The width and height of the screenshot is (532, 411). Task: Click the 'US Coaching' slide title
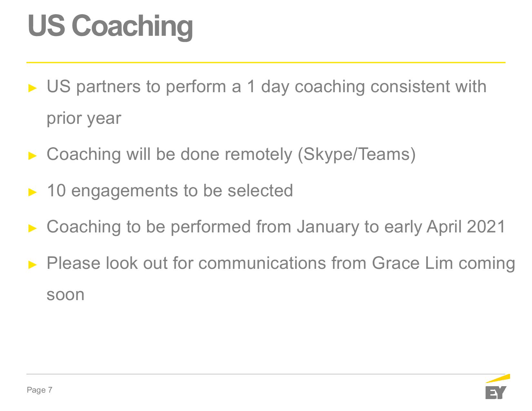click(110, 26)
